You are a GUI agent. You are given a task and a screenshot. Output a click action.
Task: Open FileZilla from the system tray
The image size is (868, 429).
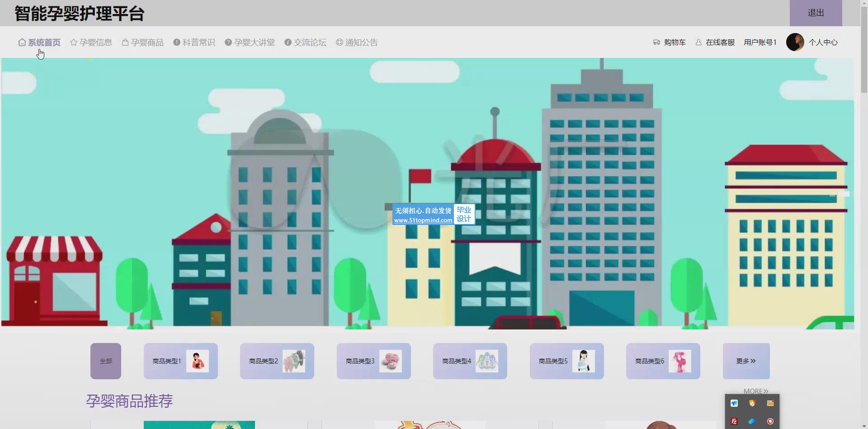[734, 421]
